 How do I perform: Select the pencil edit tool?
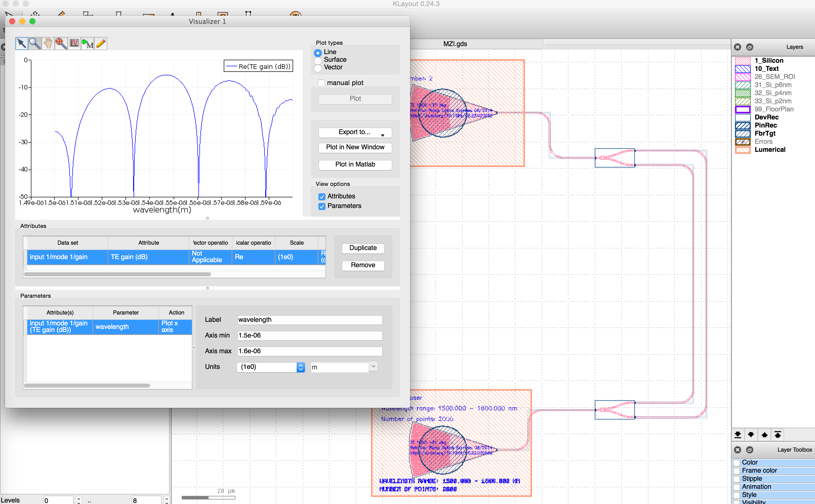[101, 43]
